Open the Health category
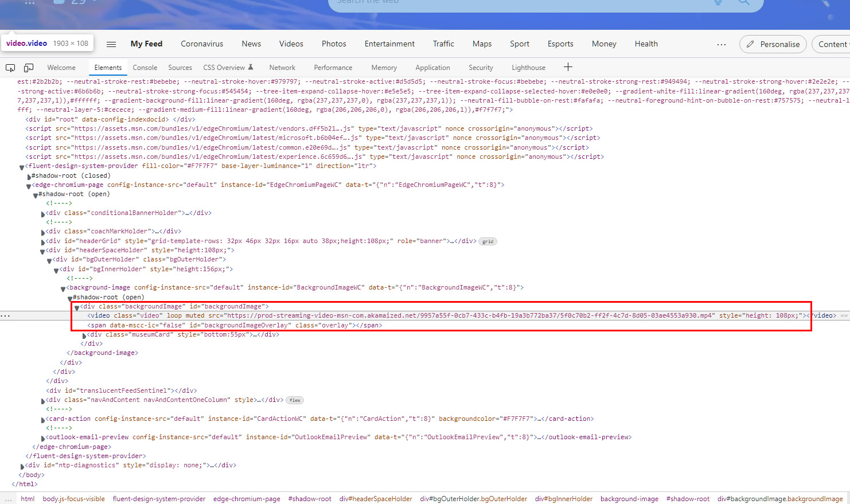This screenshot has width=850, height=504. coord(646,44)
